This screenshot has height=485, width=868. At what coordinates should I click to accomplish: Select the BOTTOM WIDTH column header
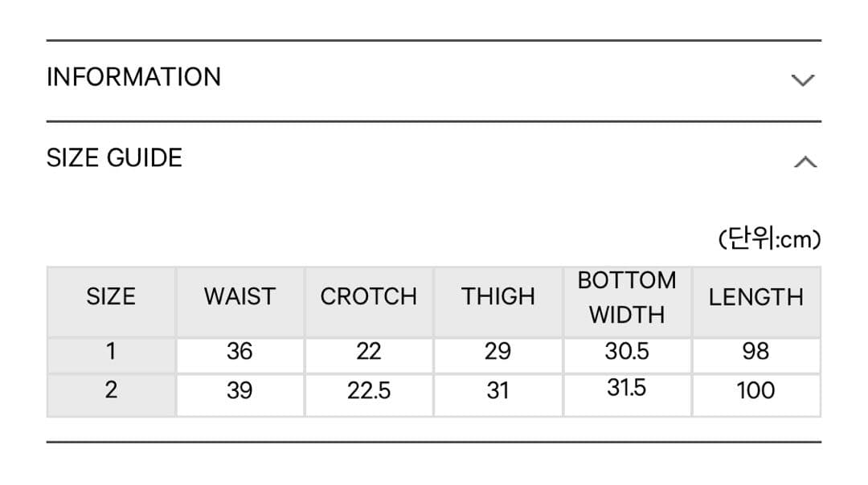[x=627, y=297]
